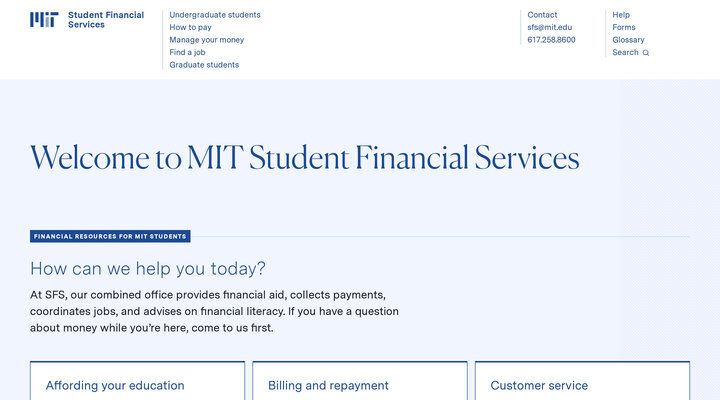Email sfs@mit.edu address link

[x=549, y=27]
